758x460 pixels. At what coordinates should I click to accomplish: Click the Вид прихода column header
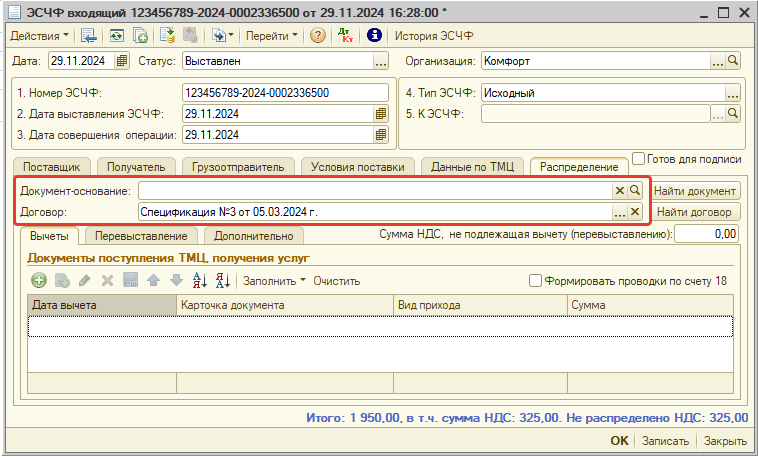(x=481, y=305)
